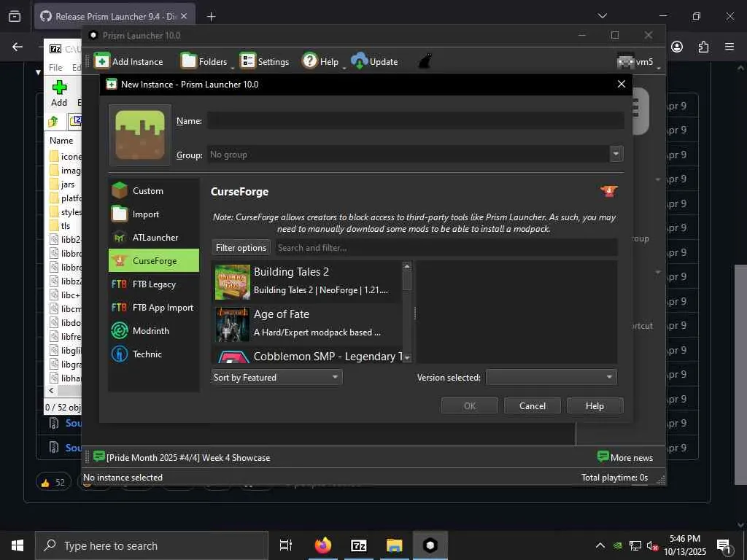
Task: Open the vm5 account menu
Action: pyautogui.click(x=638, y=61)
